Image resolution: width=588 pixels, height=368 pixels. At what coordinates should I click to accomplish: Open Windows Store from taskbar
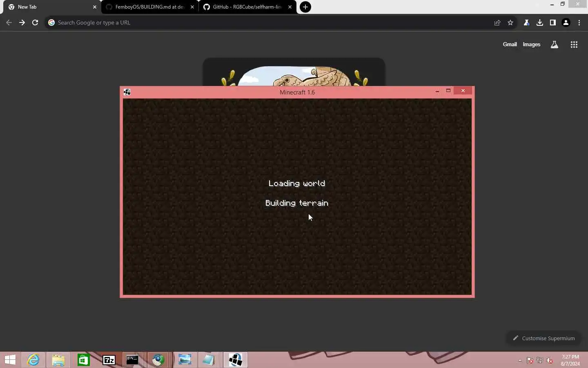click(x=84, y=360)
